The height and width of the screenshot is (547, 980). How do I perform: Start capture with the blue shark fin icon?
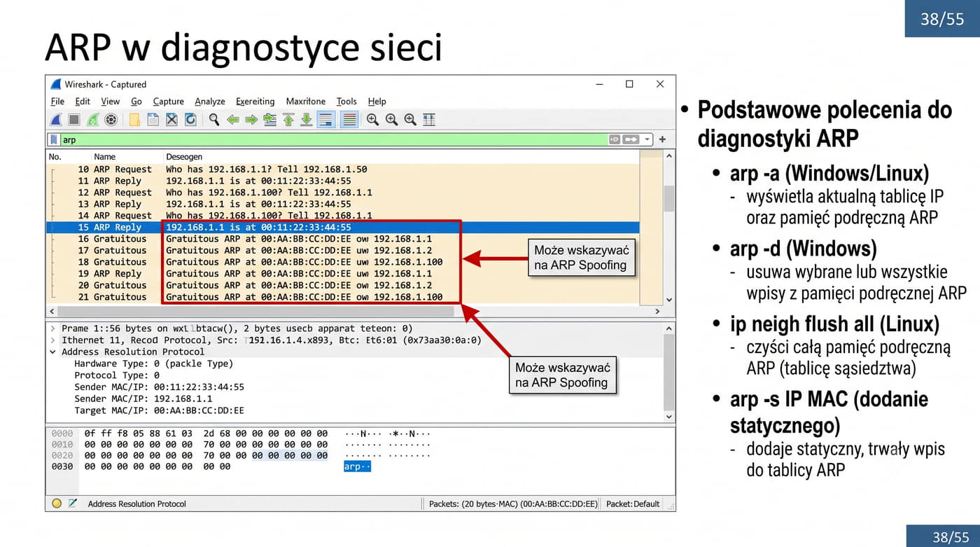coord(56,120)
